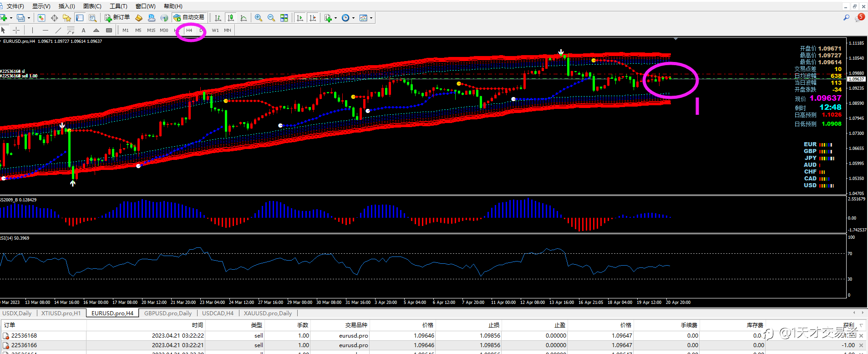
Task: Switch to the XAUUSD.pro,Daily chart tab
Action: (x=268, y=313)
